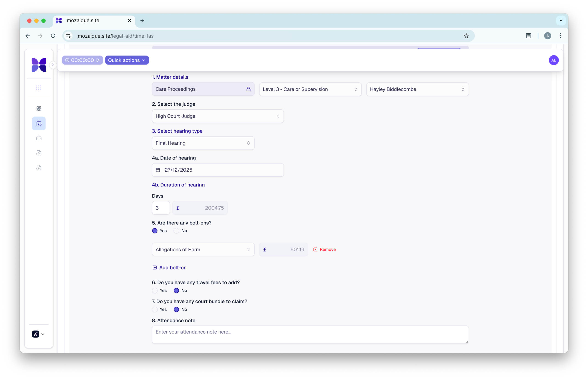The image size is (588, 379).
Task: Click the AB user avatar
Action: click(x=554, y=60)
